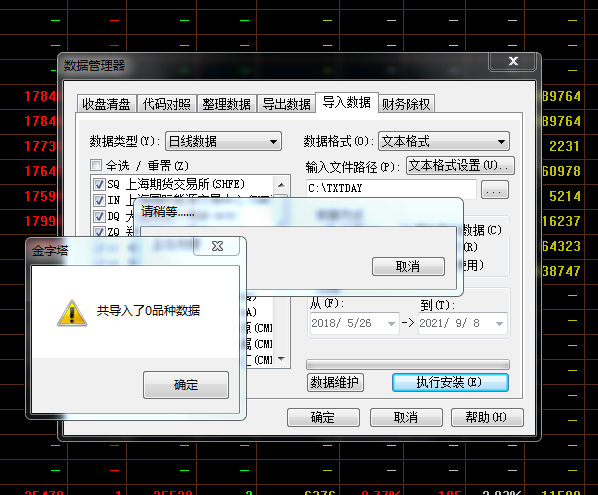Open the 财务除权 tab

tap(406, 104)
